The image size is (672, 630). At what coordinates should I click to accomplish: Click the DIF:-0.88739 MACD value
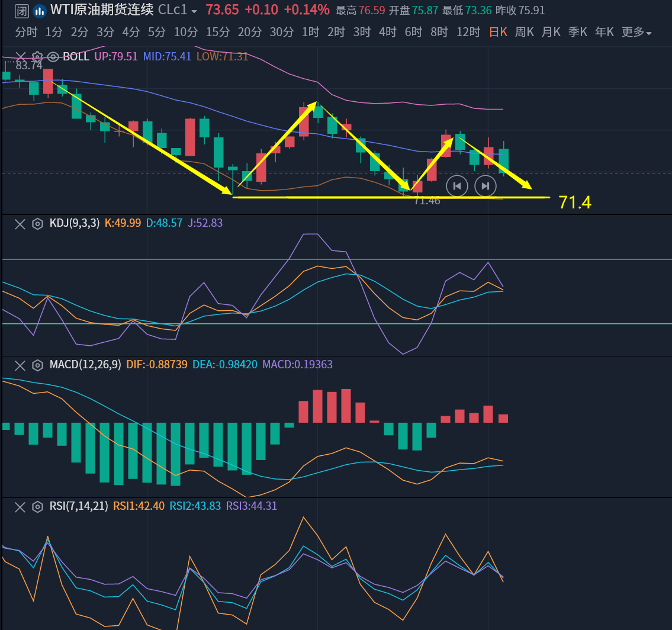click(157, 364)
